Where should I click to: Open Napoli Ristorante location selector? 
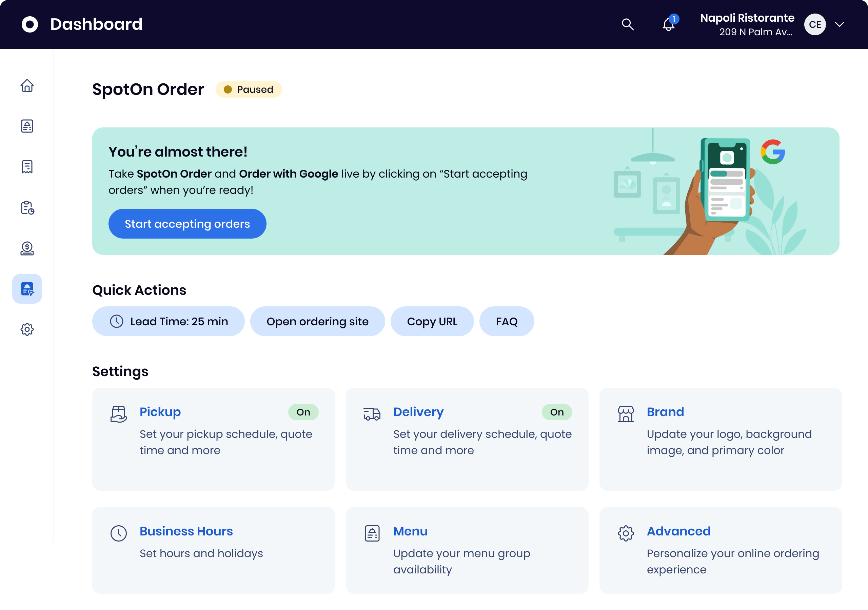747,24
